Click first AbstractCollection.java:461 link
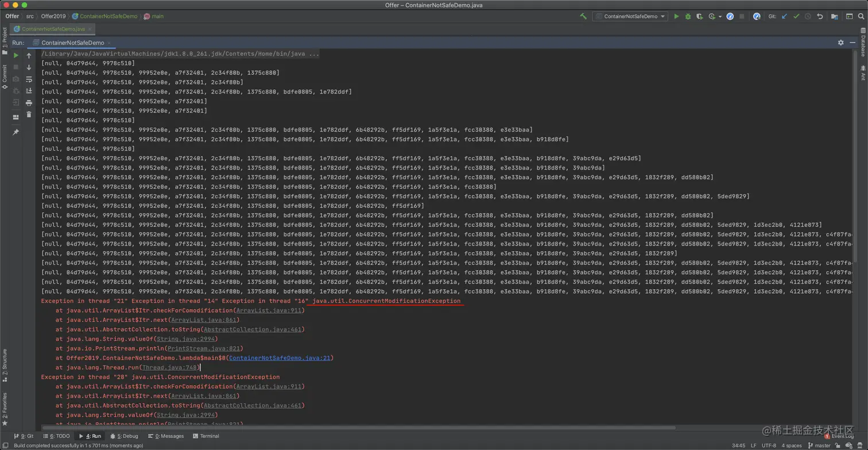The width and height of the screenshot is (868, 450). pos(252,329)
